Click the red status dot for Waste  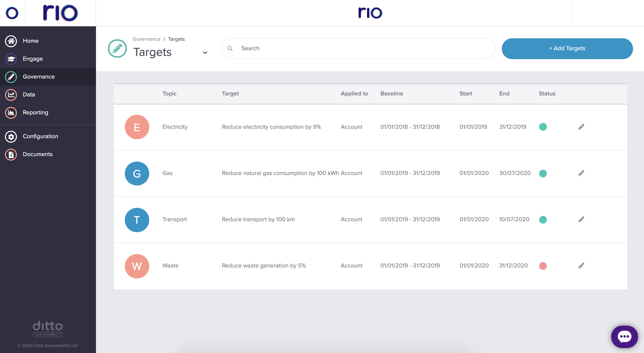point(543,266)
